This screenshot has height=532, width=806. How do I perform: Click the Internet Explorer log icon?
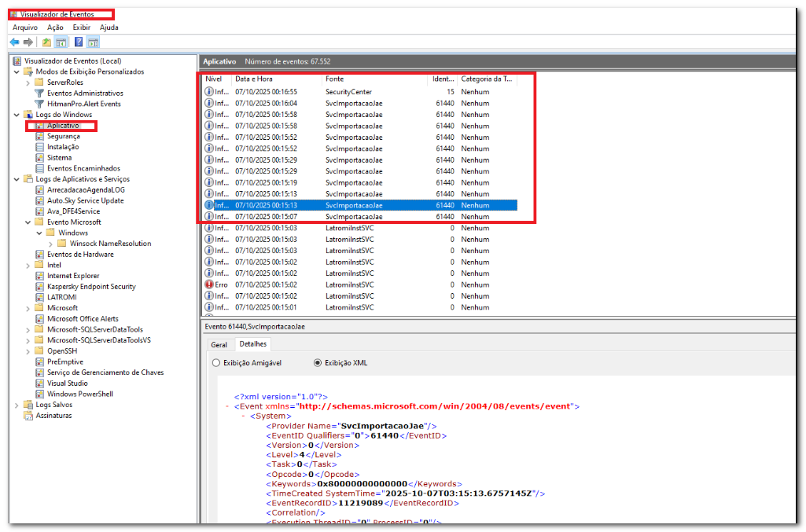(39, 276)
